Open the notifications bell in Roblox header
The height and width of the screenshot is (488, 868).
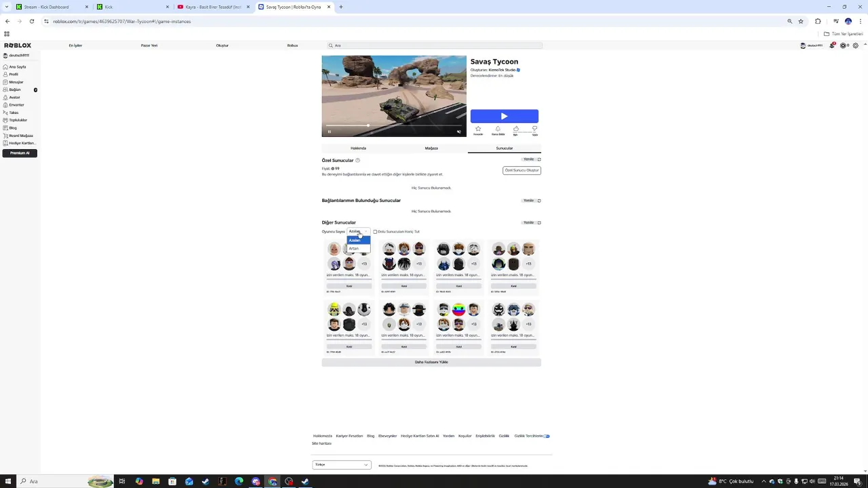coord(832,45)
